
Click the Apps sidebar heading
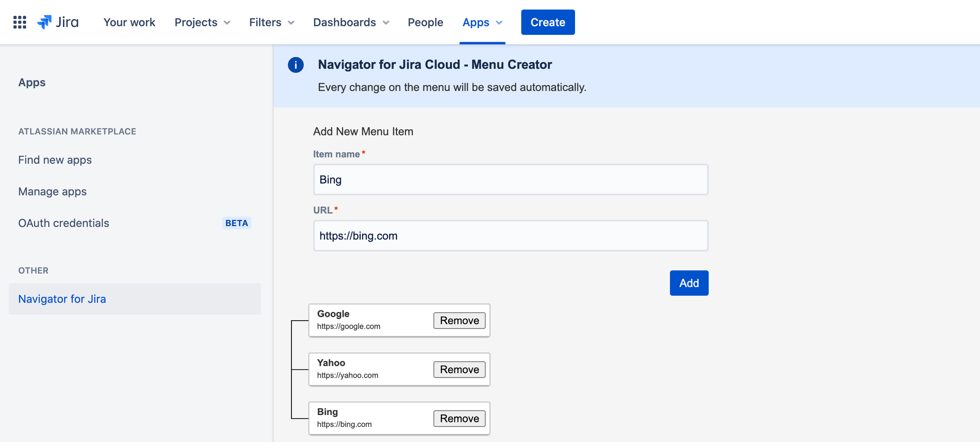32,83
